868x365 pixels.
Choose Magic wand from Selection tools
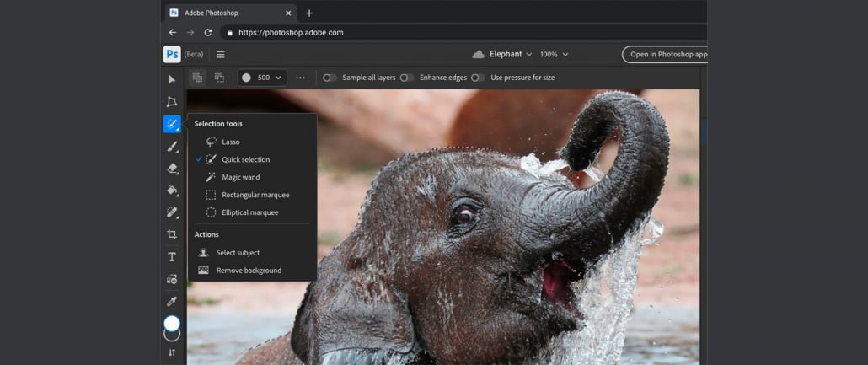253,177
